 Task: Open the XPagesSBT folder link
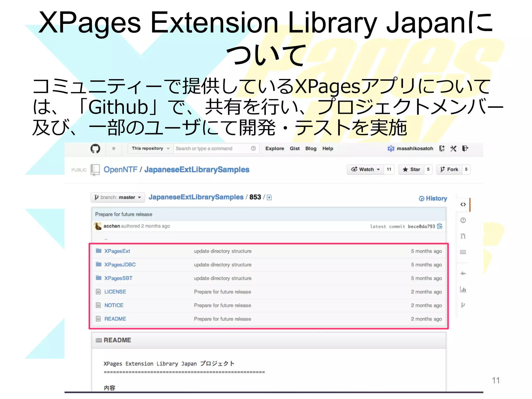click(118, 278)
